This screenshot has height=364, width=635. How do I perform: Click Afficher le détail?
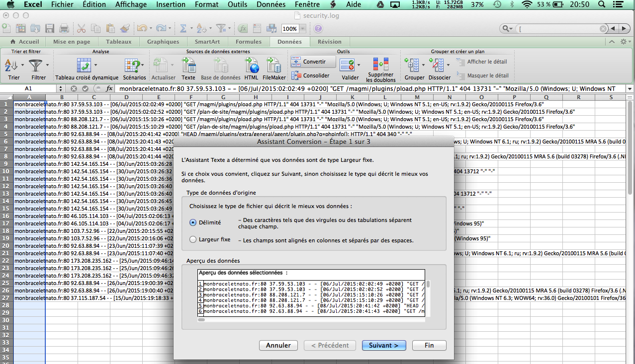(481, 62)
